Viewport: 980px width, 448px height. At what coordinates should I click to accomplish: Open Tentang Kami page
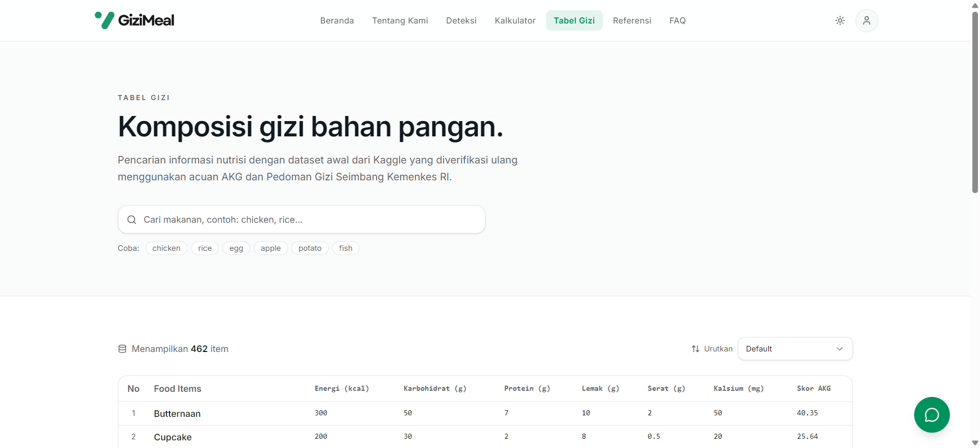tap(400, 20)
